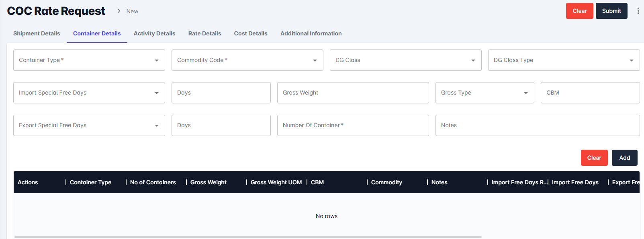This screenshot has height=239, width=644.
Task: Focus the Gross Weight input field
Action: click(x=353, y=93)
